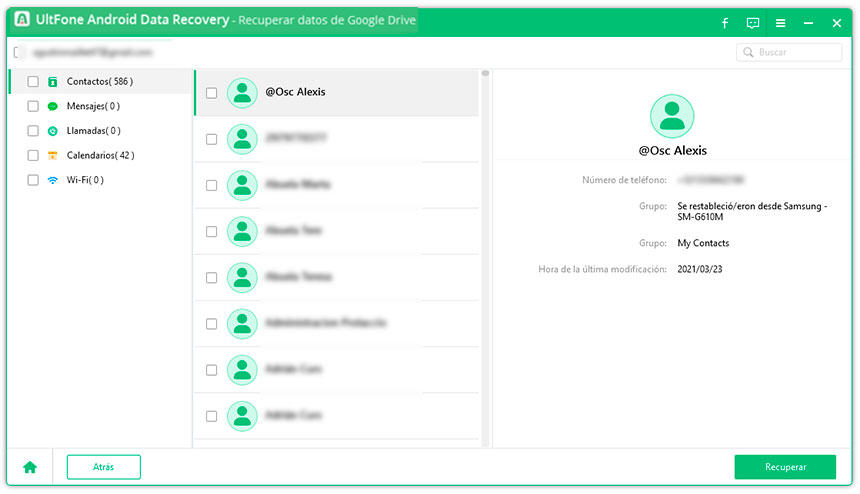Screen dimensions: 860x494
Task: Click the Calendarios calendar icon
Action: pyautogui.click(x=53, y=156)
